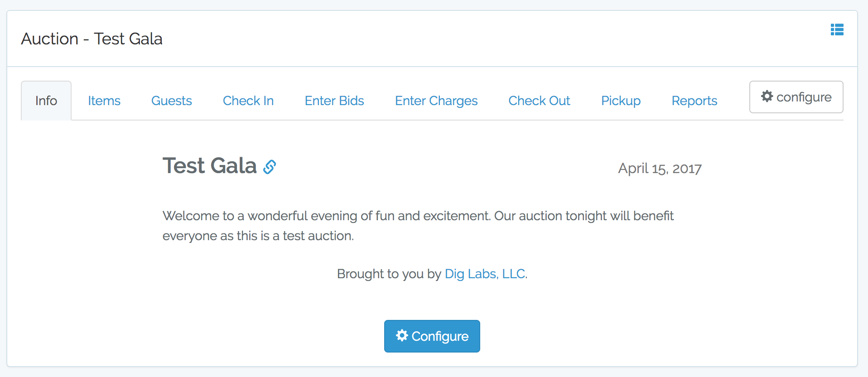Click gear icon in the top configure button
This screenshot has height=377, width=868.
[767, 96]
